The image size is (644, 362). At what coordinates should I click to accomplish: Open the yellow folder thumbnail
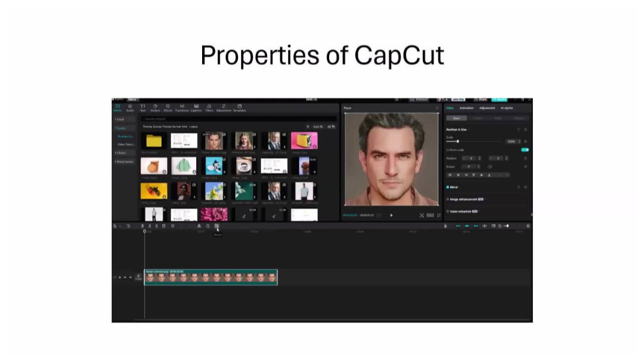[x=154, y=141]
